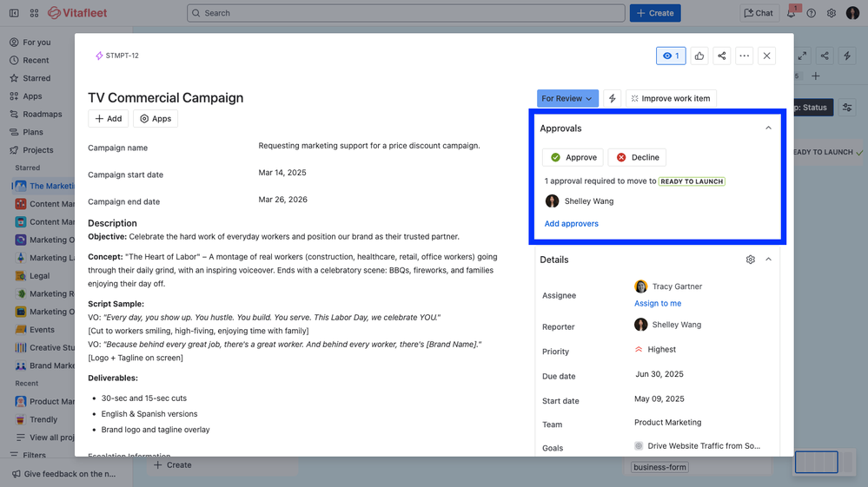
Task: Vote with the thumbs up icon
Action: [699, 56]
